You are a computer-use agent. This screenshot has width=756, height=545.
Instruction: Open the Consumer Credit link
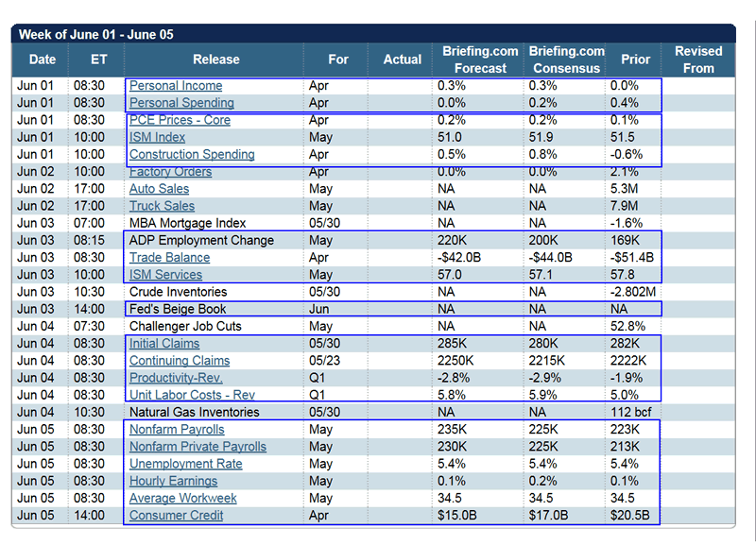pyautogui.click(x=176, y=516)
